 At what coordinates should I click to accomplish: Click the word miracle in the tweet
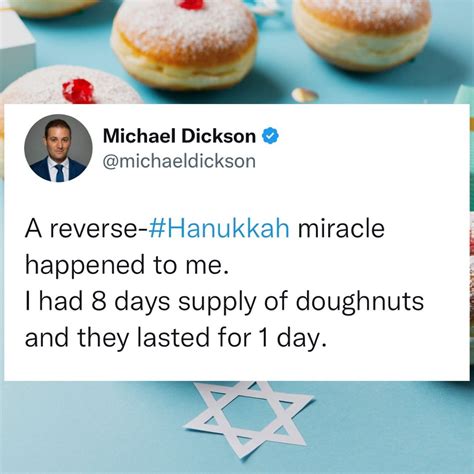tap(341, 229)
